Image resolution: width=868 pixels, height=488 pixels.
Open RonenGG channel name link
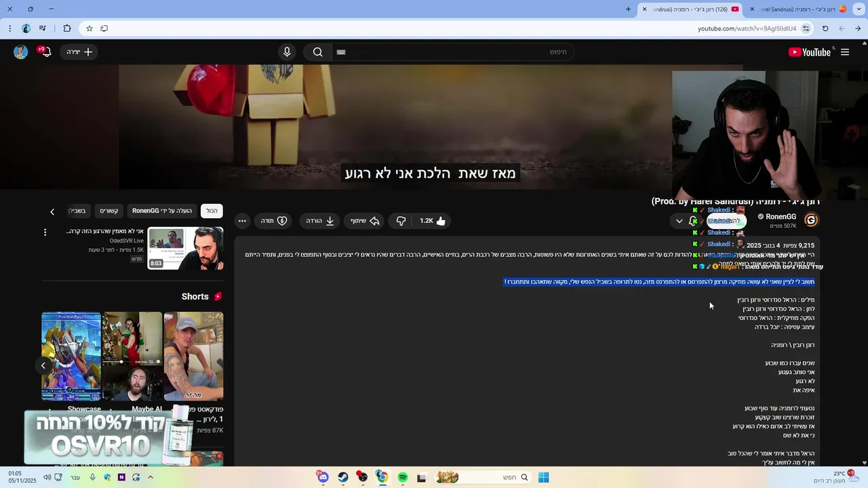click(x=781, y=217)
